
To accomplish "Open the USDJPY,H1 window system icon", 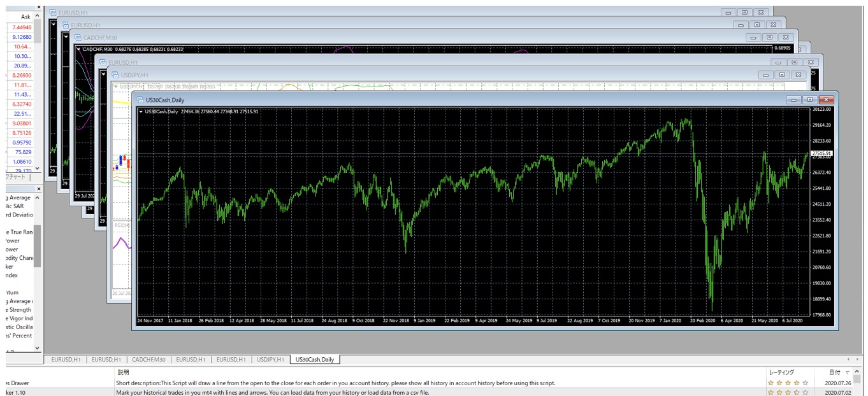I will (x=115, y=75).
